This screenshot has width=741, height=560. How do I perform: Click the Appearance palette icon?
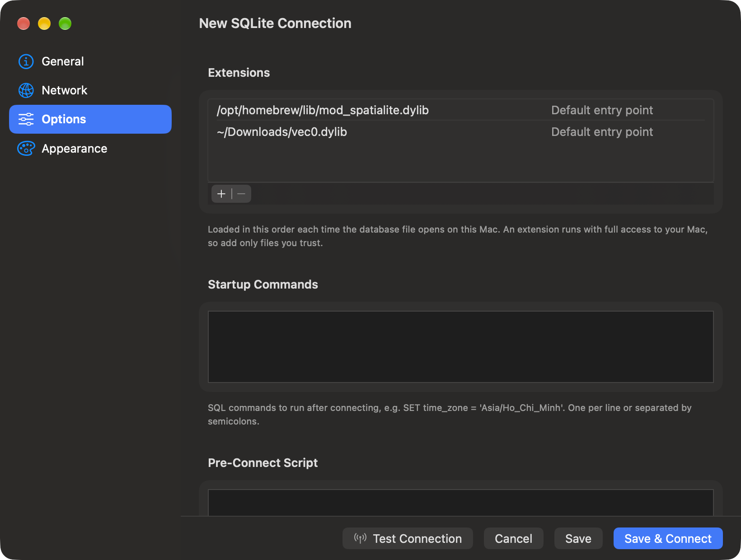[26, 148]
